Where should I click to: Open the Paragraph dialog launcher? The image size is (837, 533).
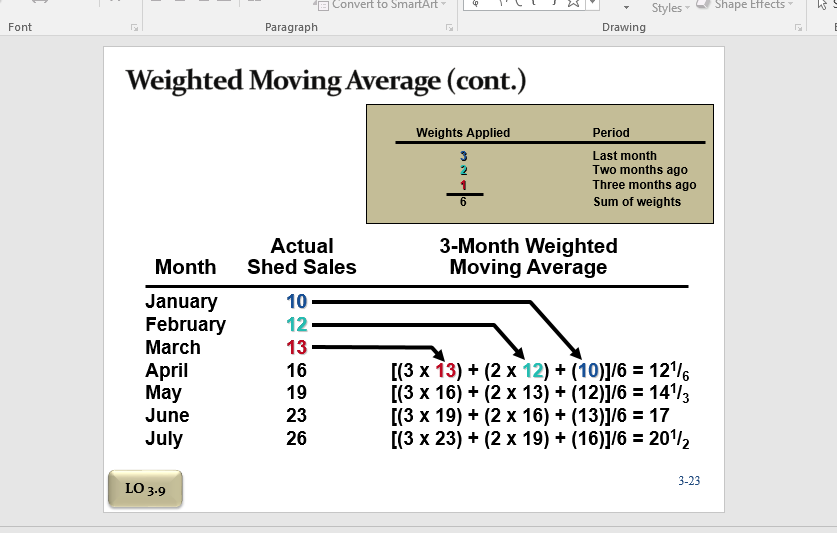tap(449, 27)
